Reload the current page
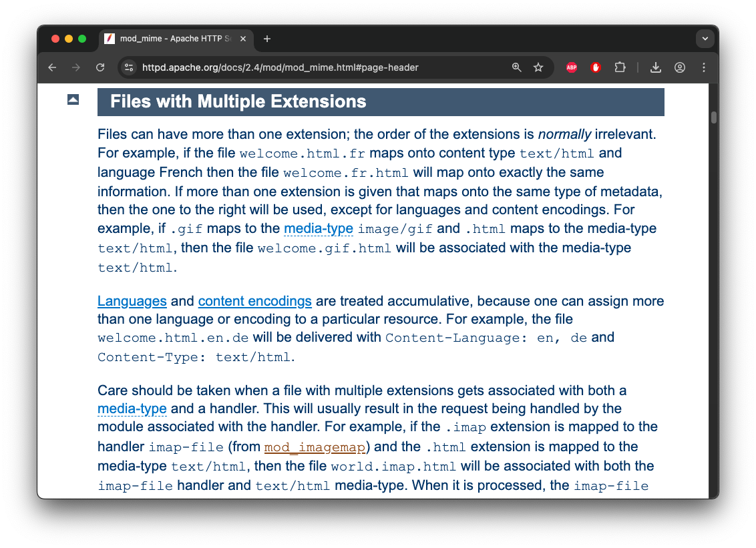Viewport: 756px width, 548px height. 100,67
